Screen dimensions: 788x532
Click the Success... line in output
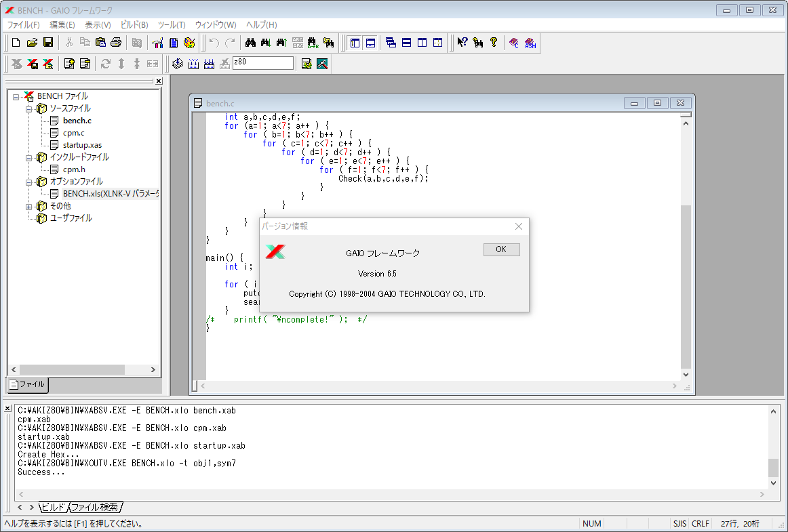[41, 472]
